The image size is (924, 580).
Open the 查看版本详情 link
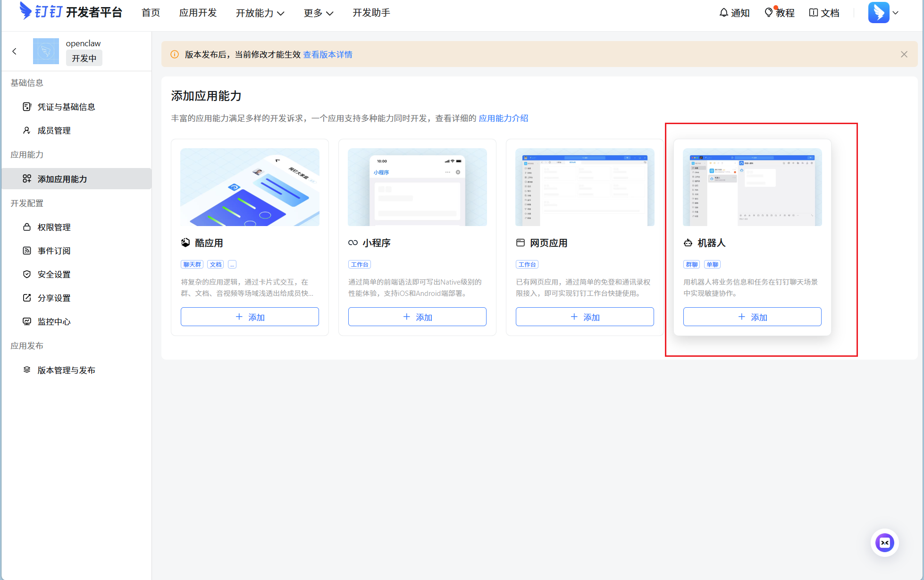click(328, 54)
